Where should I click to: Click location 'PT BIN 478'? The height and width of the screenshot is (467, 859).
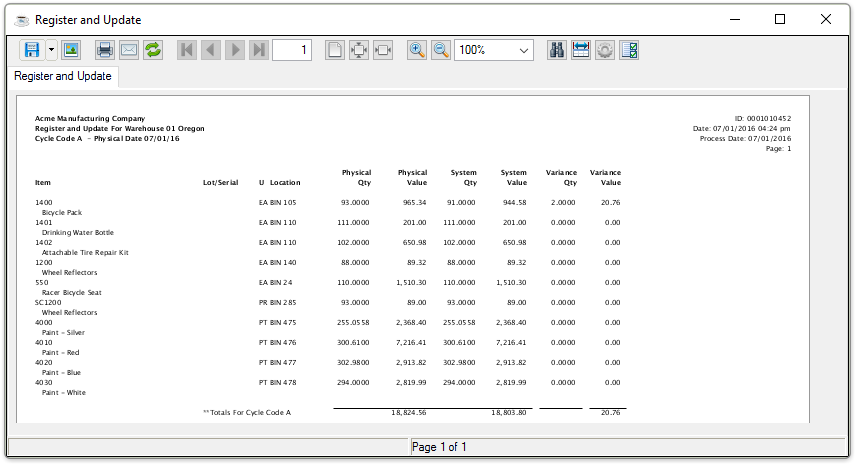[x=277, y=382]
